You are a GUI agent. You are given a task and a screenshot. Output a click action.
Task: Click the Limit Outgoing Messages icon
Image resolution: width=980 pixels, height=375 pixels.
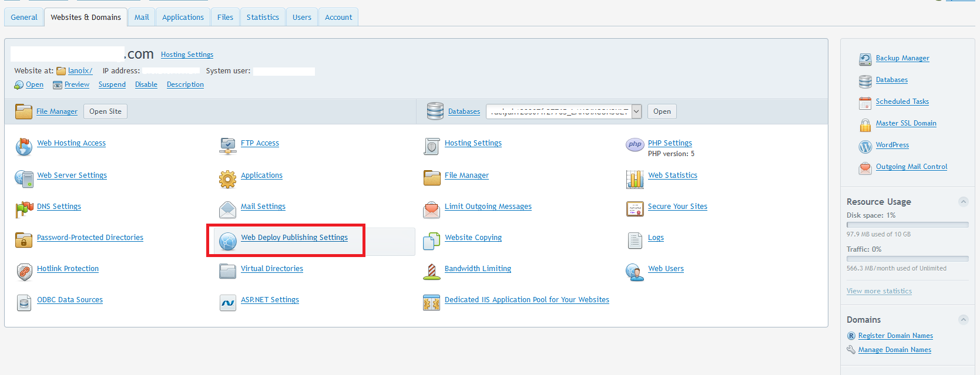pos(431,209)
